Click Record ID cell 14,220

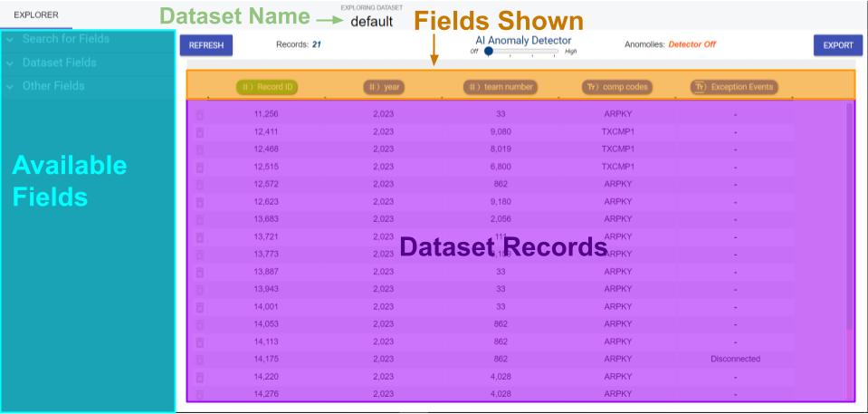266,377
